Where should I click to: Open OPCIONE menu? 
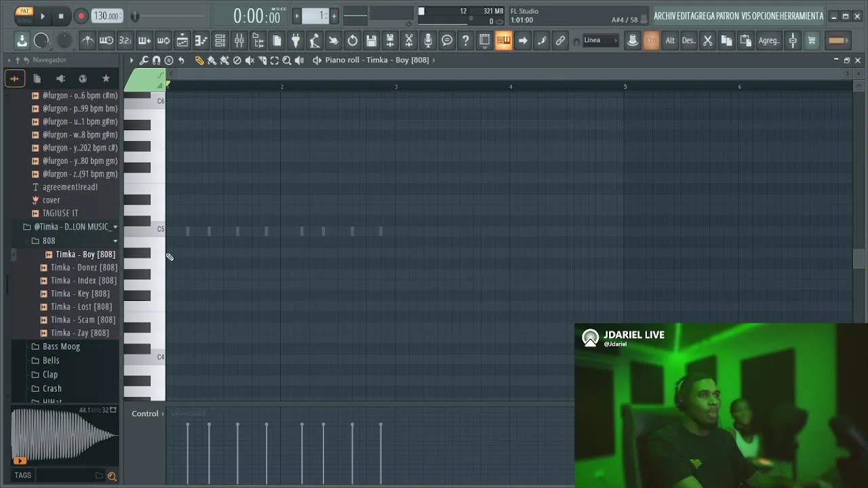tap(766, 16)
